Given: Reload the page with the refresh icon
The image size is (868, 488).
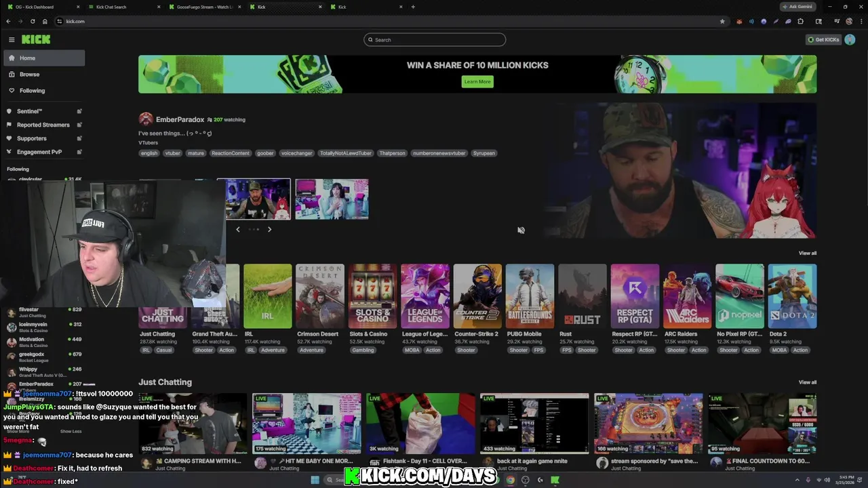Looking at the screenshot, I should coord(33,21).
